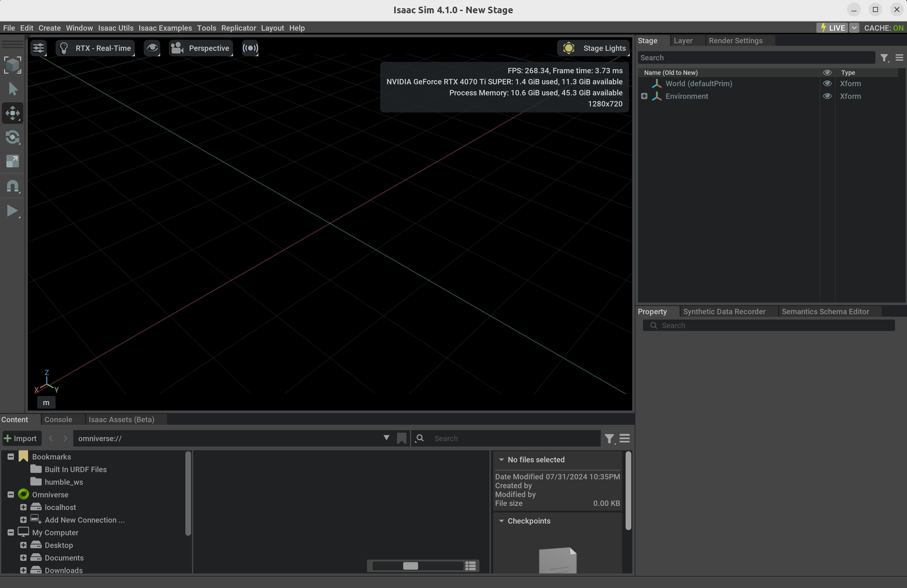
Task: Activate the Rotate tool icon
Action: [13, 137]
